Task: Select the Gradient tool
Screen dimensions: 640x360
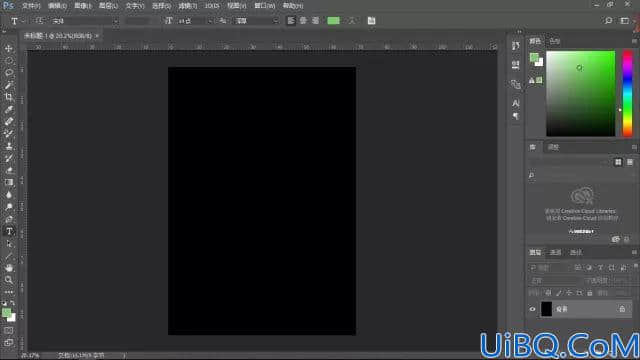Action: [9, 182]
